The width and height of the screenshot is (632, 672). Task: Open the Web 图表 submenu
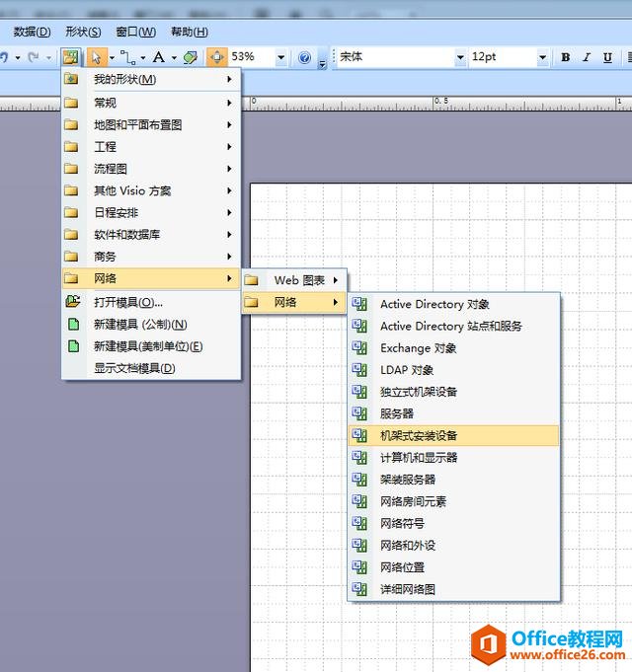coord(294,280)
